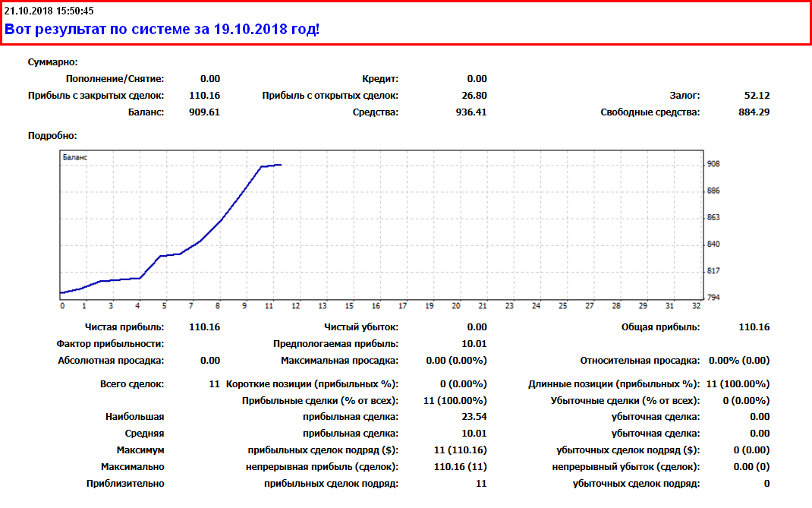Click the 'Абсолютная просадка:' label
Image resolution: width=812 pixels, height=508 pixels.
[x=111, y=360]
